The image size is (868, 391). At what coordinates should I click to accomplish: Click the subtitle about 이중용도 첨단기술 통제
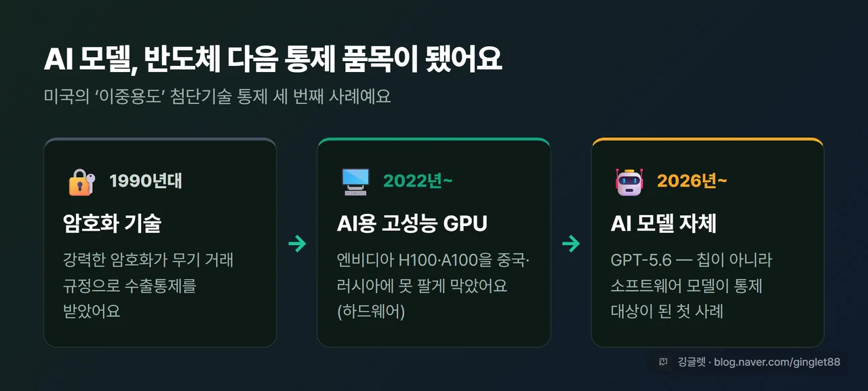217,96
